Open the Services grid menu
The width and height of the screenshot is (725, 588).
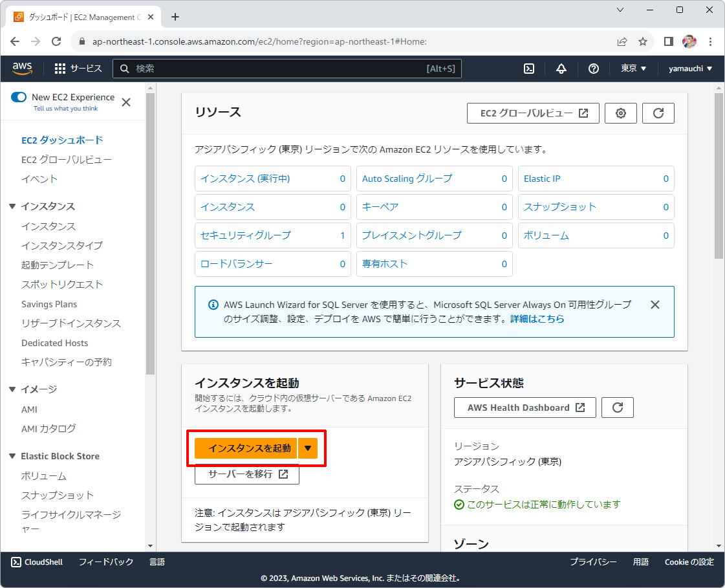(x=78, y=69)
